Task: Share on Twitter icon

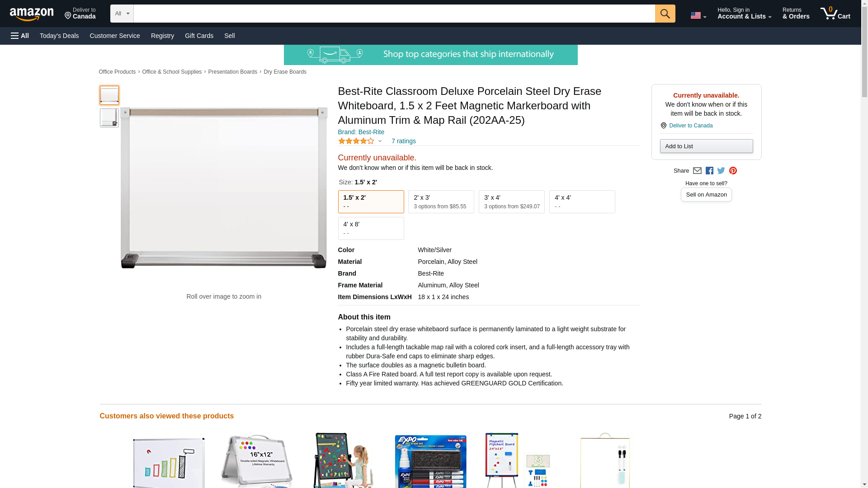Action: pos(721,171)
